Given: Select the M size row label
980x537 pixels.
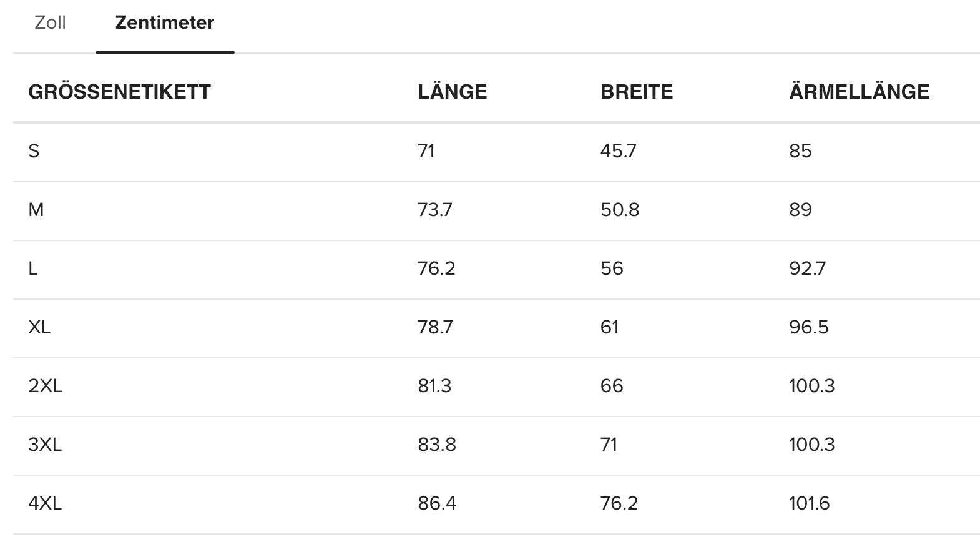Looking at the screenshot, I should (x=36, y=210).
